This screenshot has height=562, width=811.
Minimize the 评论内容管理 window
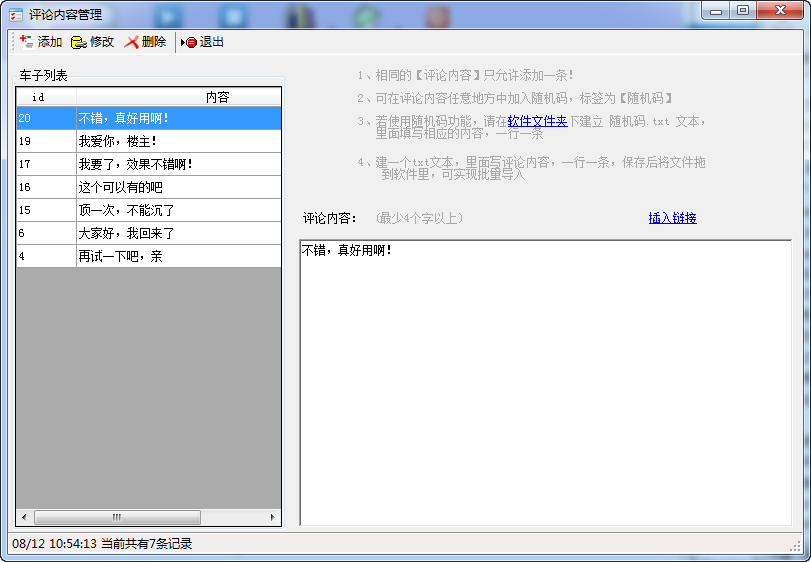(x=716, y=10)
